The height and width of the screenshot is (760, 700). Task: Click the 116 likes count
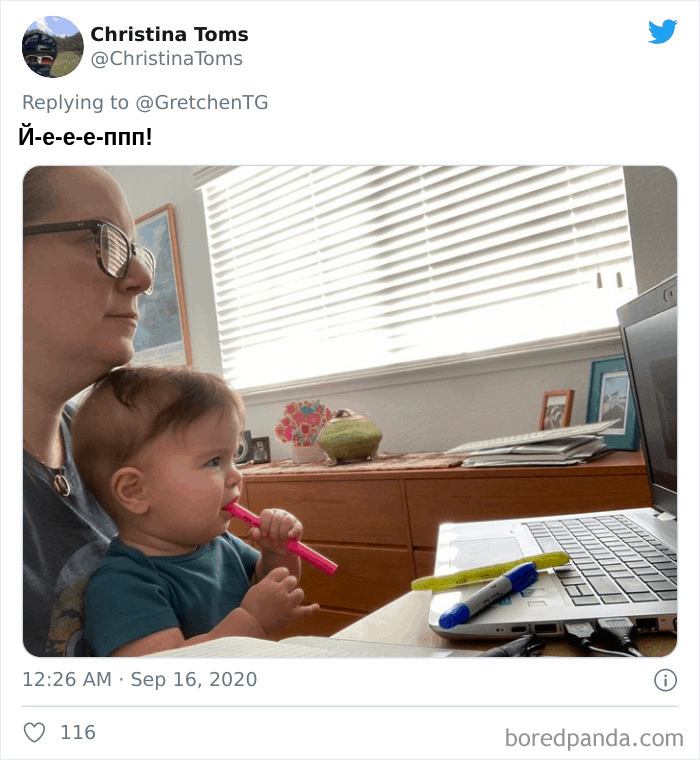point(78,732)
